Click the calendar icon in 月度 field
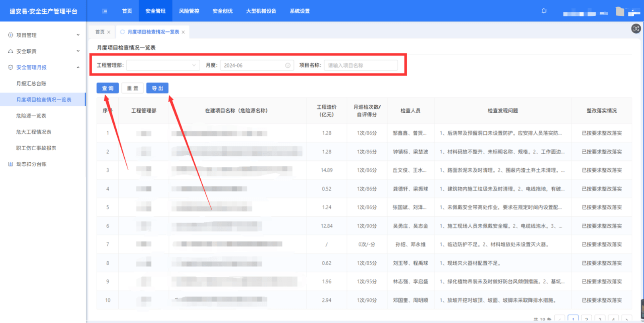Viewport: 644px width, 323px height. 287,65
